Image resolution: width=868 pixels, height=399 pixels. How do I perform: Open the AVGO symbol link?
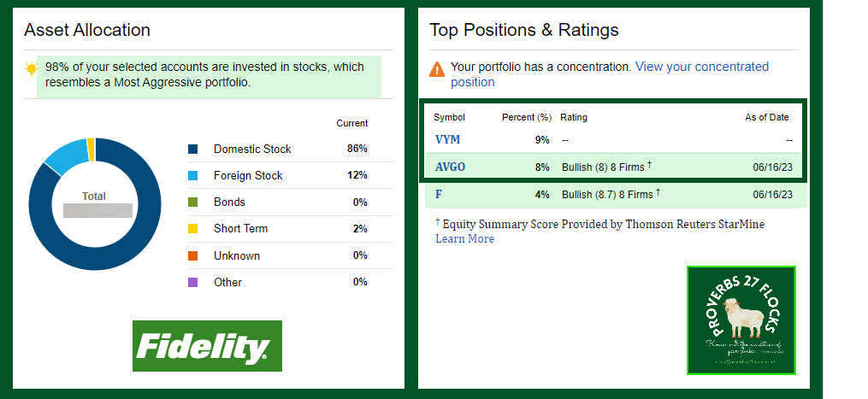point(450,167)
